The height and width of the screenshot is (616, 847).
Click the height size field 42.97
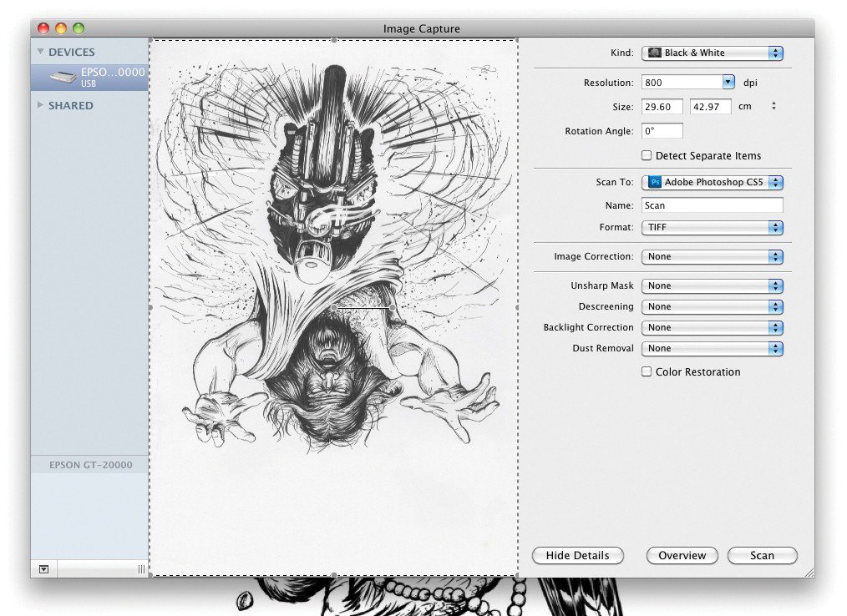[x=710, y=106]
